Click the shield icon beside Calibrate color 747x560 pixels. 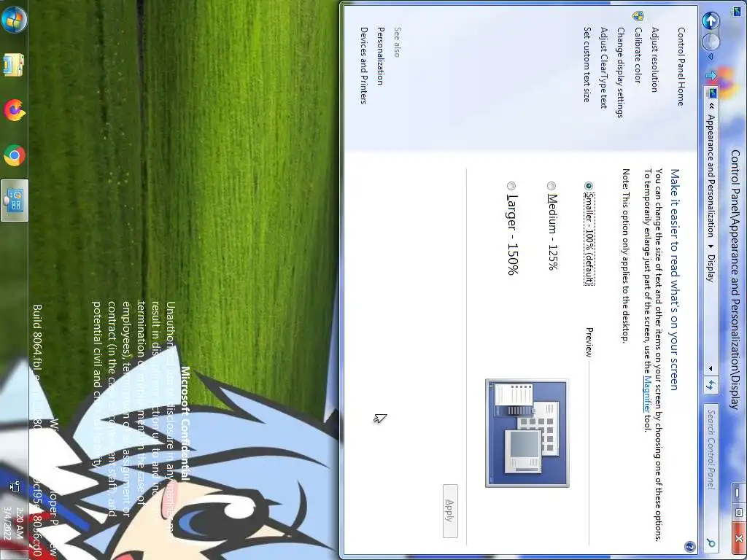pos(638,17)
